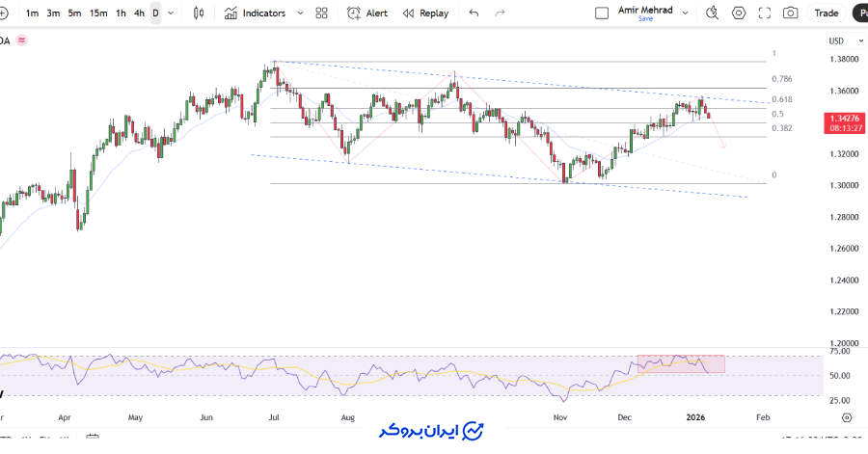Click the Alert button
Screen dimensions: 868x454
click(367, 13)
